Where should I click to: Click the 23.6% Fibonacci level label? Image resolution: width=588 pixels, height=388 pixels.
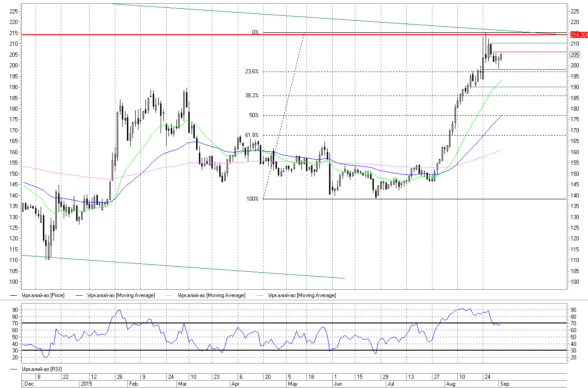252,72
